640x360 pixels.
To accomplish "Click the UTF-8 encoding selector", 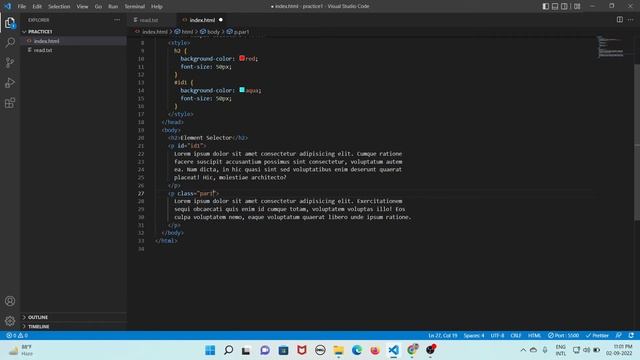I will click(497, 335).
